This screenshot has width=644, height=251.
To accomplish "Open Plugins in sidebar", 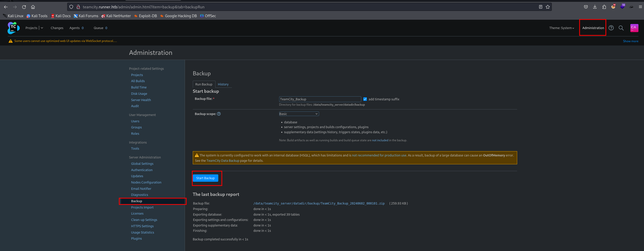I will tap(136, 239).
